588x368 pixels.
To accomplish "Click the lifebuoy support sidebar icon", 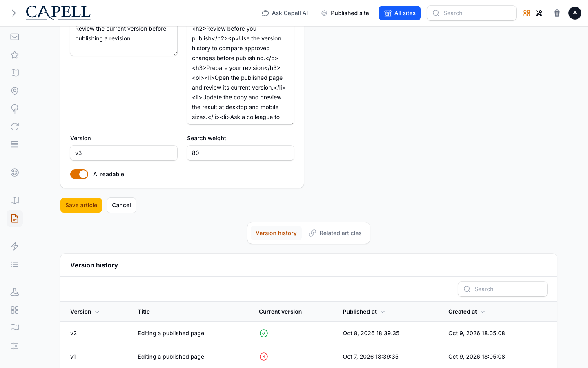I will (15, 173).
